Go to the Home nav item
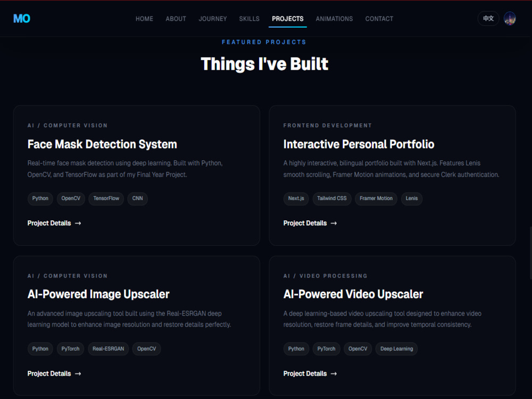The image size is (532, 399). (144, 19)
